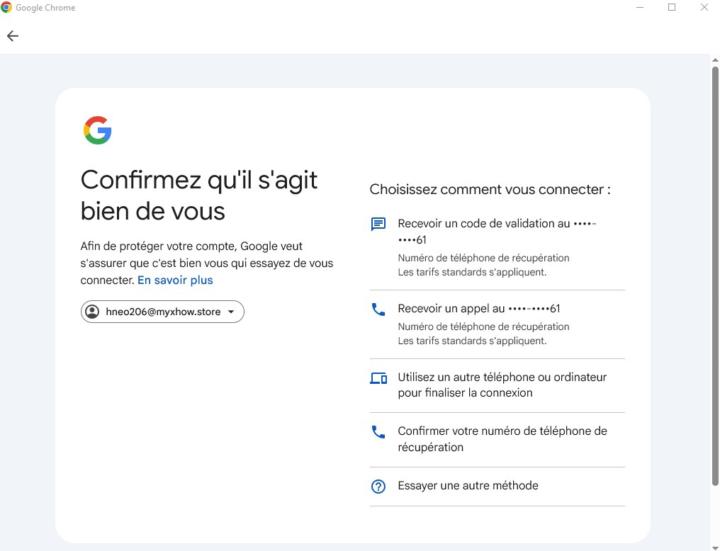Screen dimensions: 720x551
Task: Click the account avatar icon in email chip
Action: [x=93, y=312]
